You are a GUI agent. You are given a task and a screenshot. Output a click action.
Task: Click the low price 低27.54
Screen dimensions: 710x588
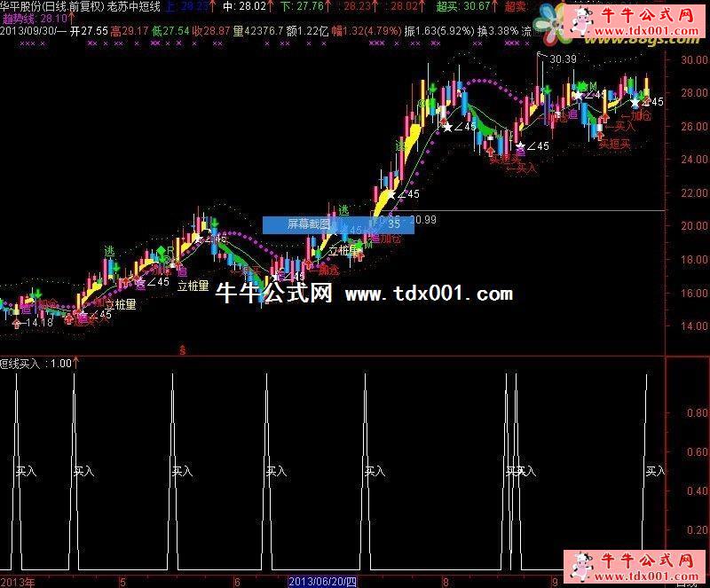tap(170, 31)
